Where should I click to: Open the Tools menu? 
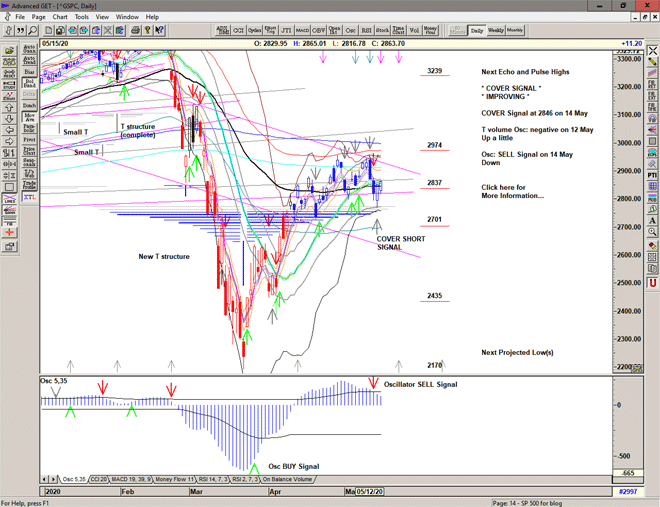point(82,17)
